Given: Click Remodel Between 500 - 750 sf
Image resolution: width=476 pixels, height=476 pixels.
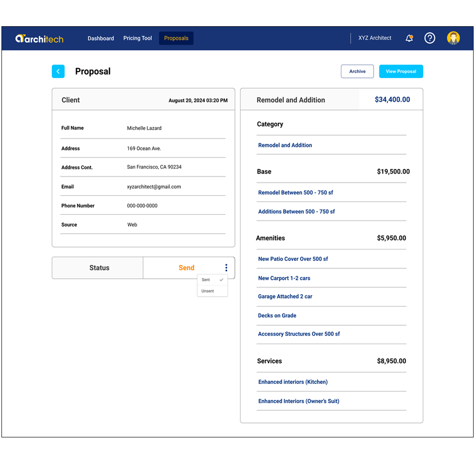Looking at the screenshot, I should [296, 193].
